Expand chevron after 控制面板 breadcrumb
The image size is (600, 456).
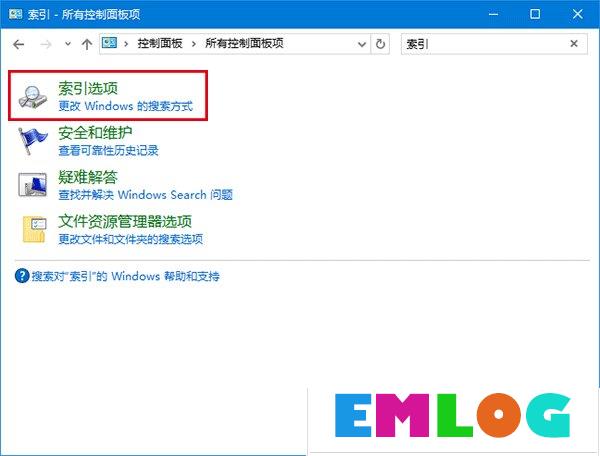coord(194,44)
